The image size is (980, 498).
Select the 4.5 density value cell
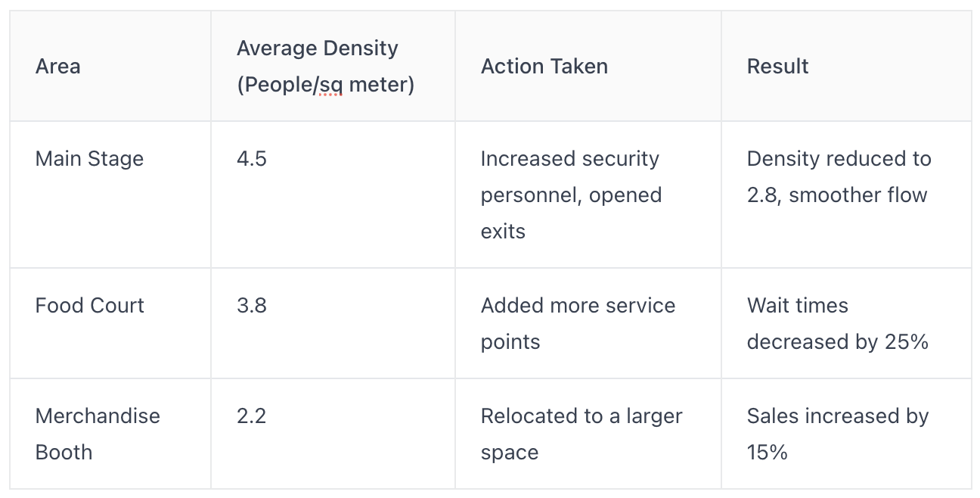(333, 195)
